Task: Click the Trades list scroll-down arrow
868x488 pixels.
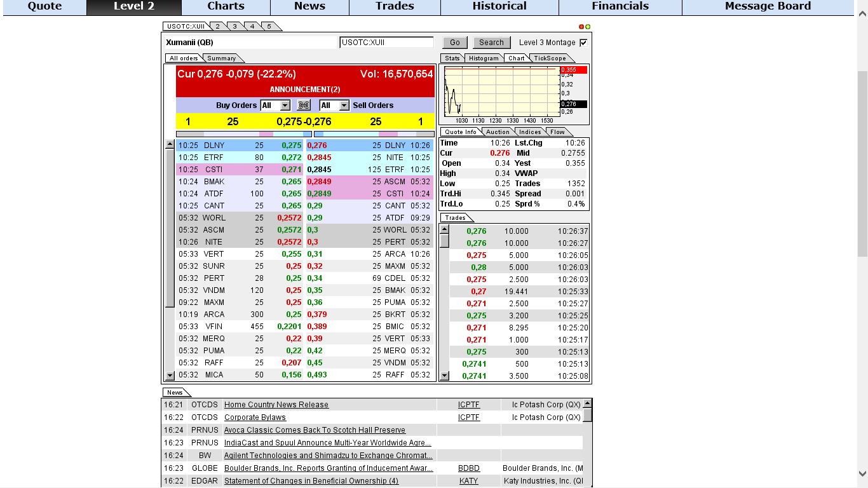Action: coord(445,376)
